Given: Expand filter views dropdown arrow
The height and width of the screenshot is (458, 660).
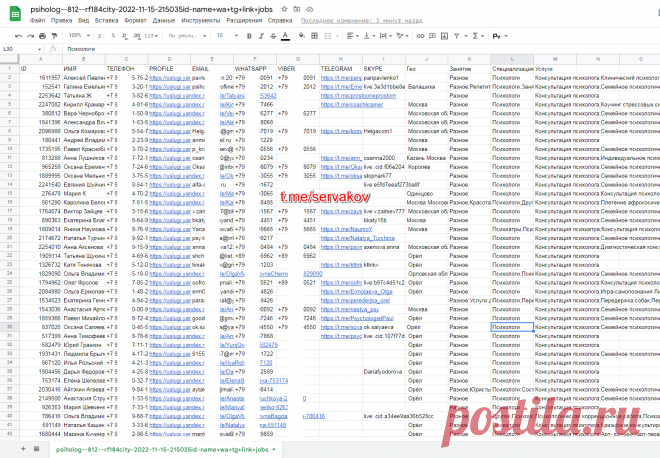Looking at the screenshot, I should (466, 36).
